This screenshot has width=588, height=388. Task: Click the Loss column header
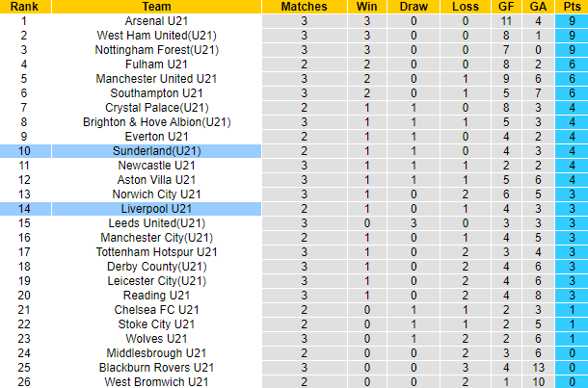pyautogui.click(x=466, y=6)
